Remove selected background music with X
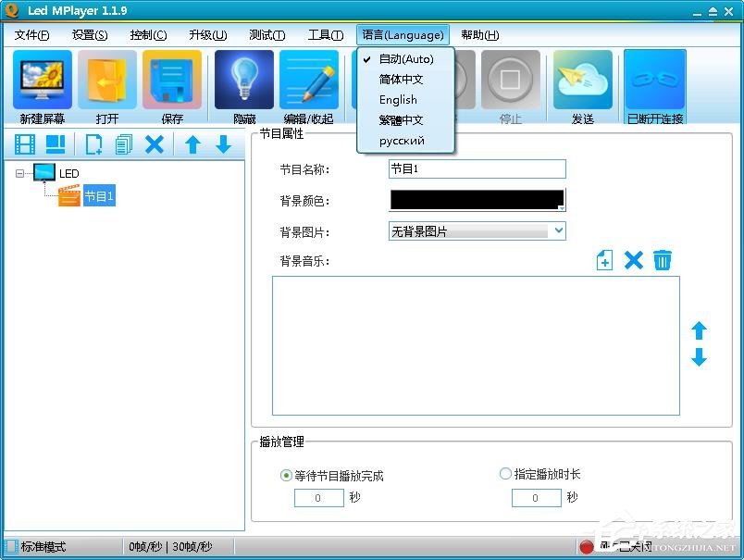744x560 pixels. pos(634,260)
